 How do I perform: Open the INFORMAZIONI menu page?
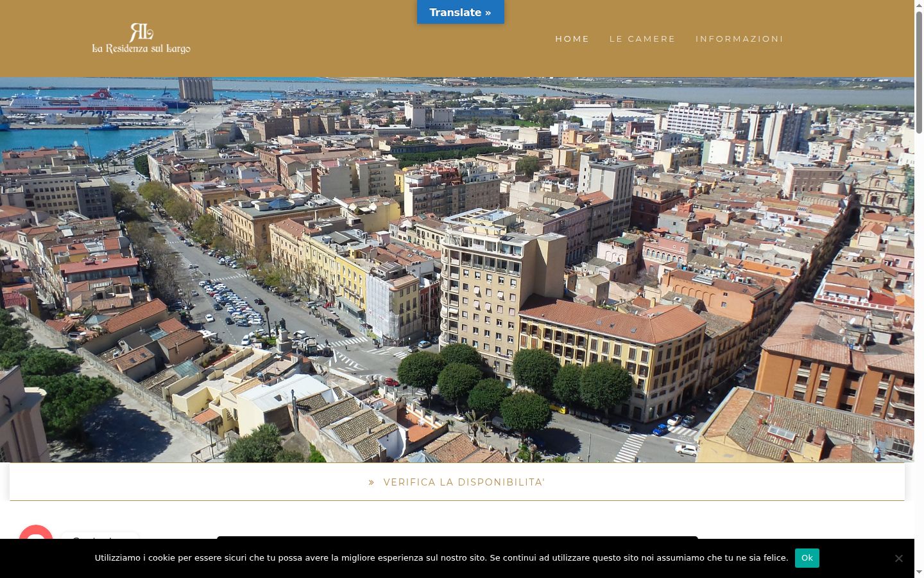(739, 39)
